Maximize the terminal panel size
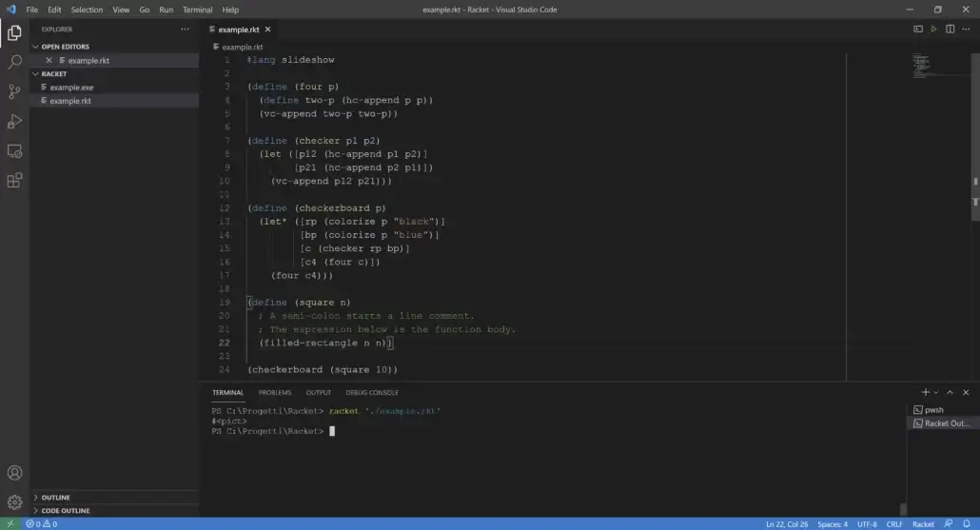 point(951,392)
